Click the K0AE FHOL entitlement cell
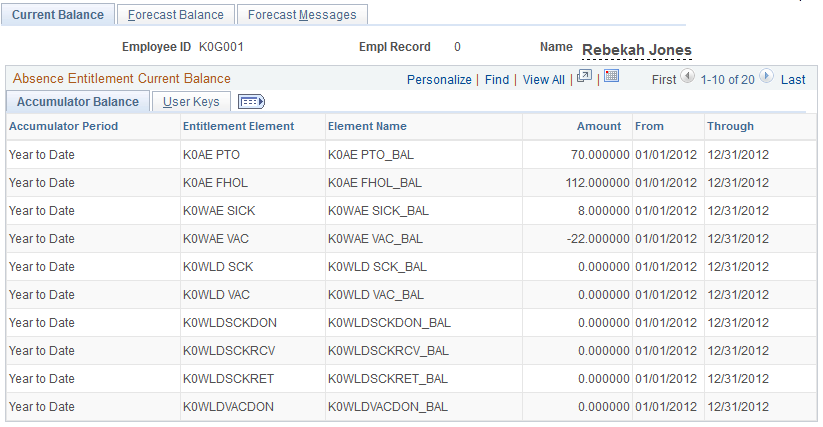The image size is (823, 427). tap(215, 183)
